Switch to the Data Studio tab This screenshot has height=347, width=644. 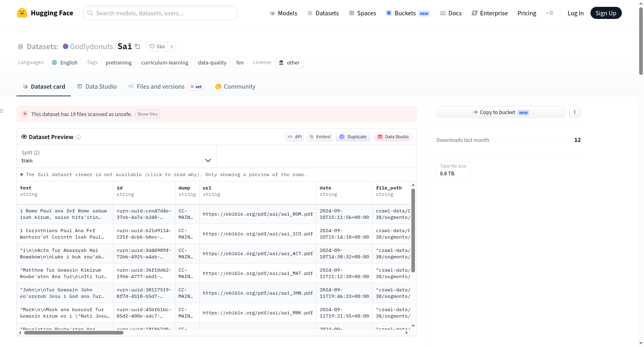point(97,87)
